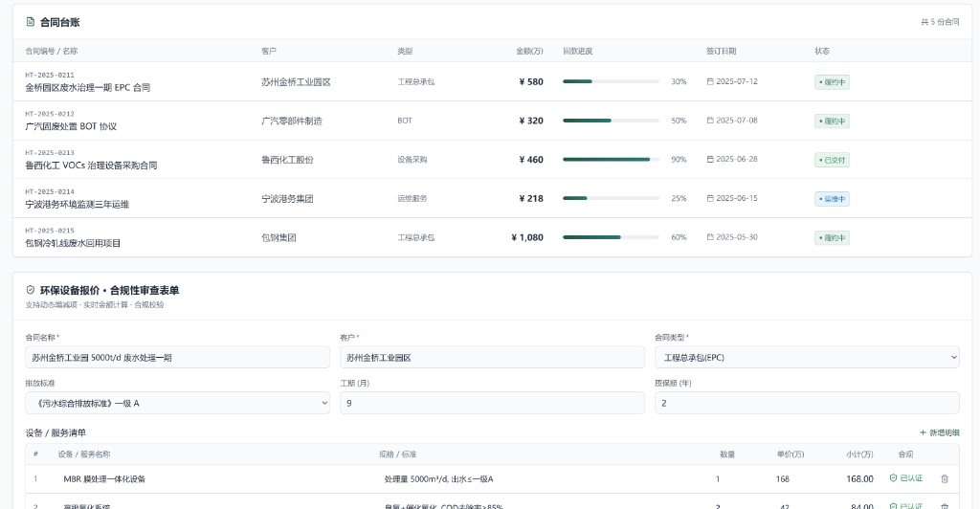Click the 合同编号 / 名称 column header

52,51
